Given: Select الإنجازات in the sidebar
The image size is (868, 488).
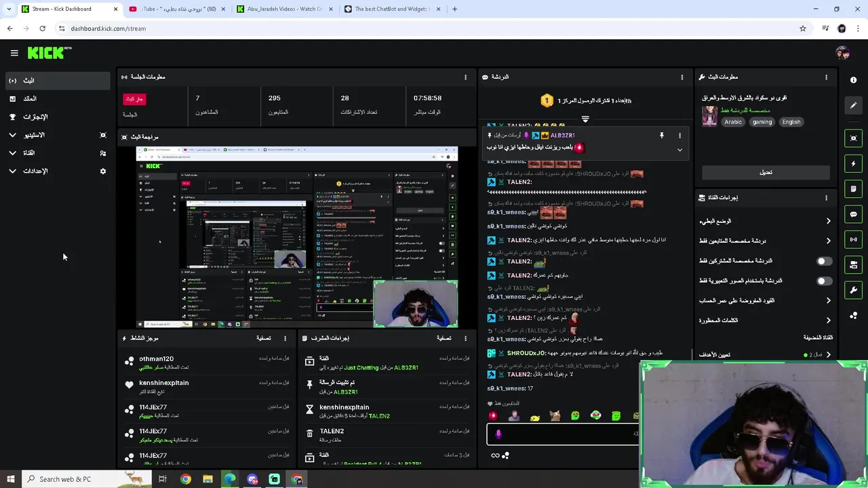Looking at the screenshot, I should point(57,117).
